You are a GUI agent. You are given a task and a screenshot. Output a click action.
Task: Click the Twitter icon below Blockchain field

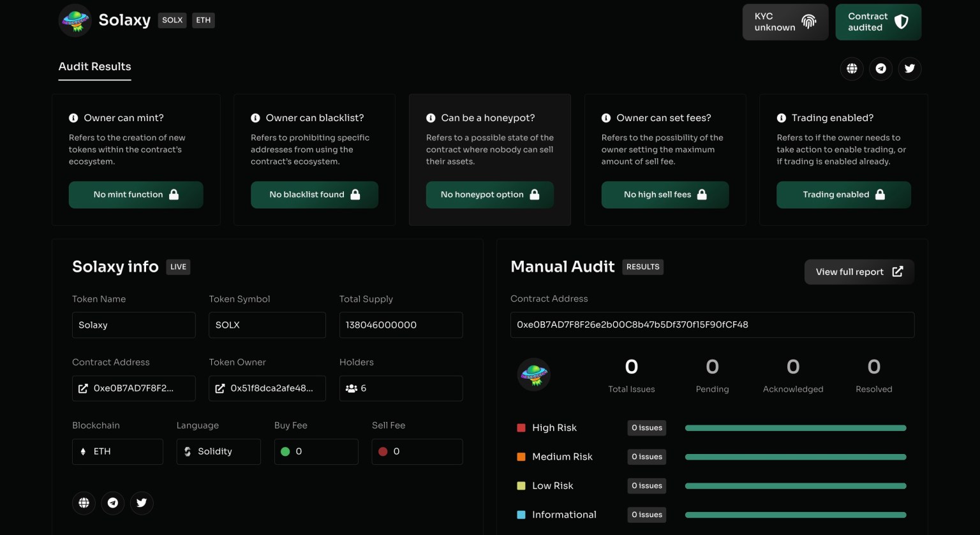coord(142,503)
